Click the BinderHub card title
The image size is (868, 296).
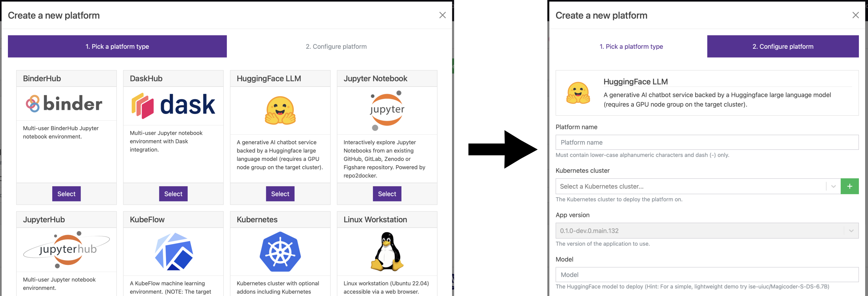coord(42,78)
